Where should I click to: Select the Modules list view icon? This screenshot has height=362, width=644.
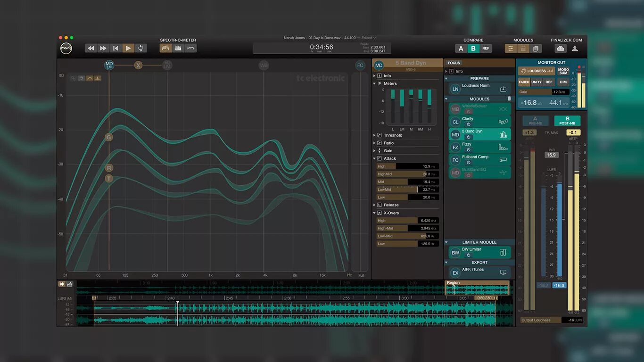click(x=523, y=49)
